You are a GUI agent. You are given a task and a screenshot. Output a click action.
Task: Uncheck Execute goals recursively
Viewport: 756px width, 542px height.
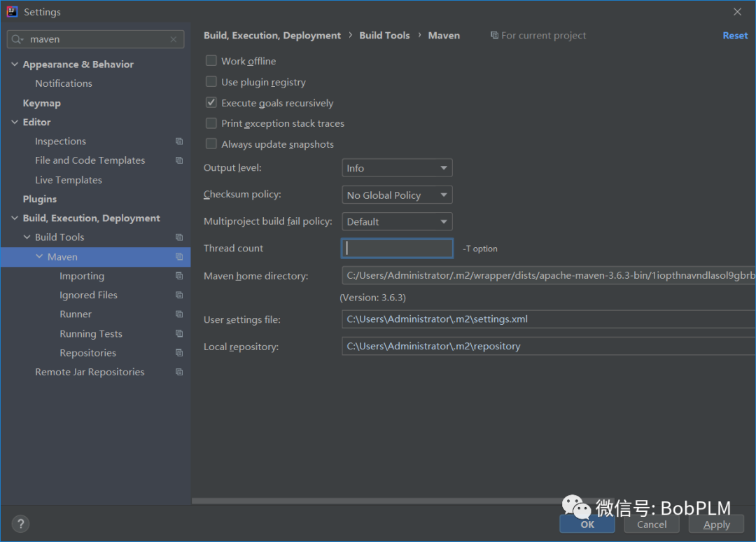coord(211,102)
